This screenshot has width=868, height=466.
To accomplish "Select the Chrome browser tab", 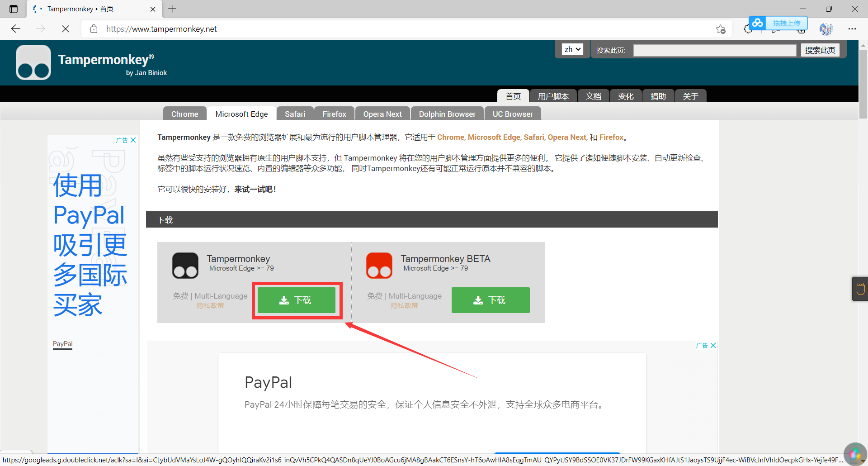I will [x=185, y=114].
